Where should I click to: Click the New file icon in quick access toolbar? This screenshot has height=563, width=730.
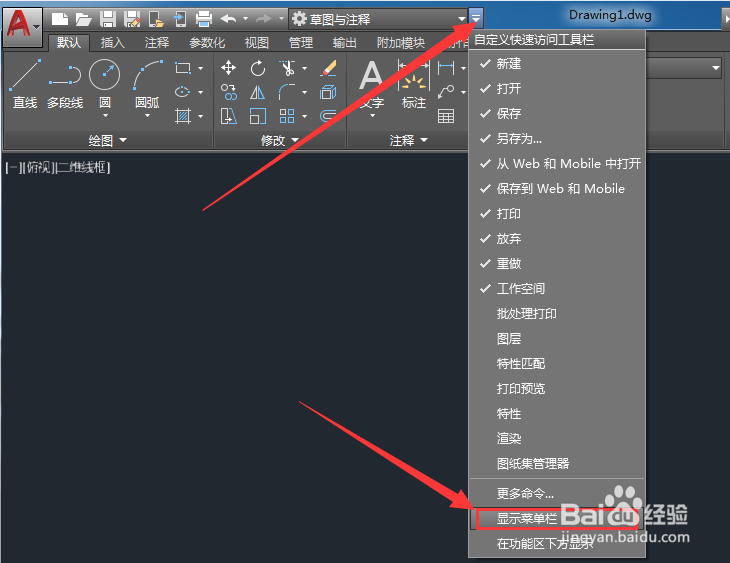(59, 19)
